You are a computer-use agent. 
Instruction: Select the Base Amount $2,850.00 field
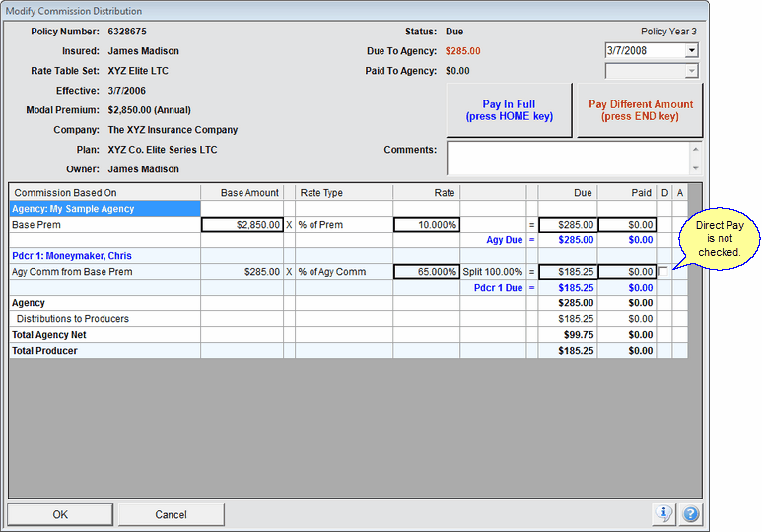click(x=242, y=225)
